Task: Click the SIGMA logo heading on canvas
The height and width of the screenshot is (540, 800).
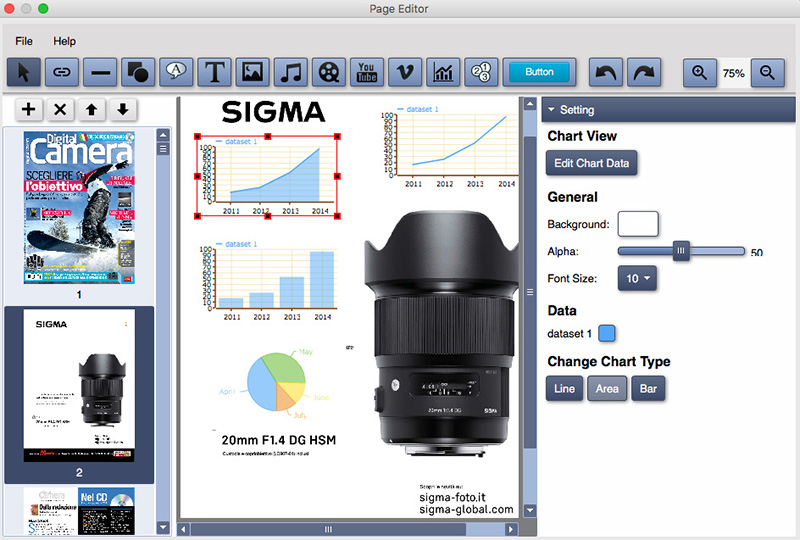Action: pyautogui.click(x=273, y=112)
